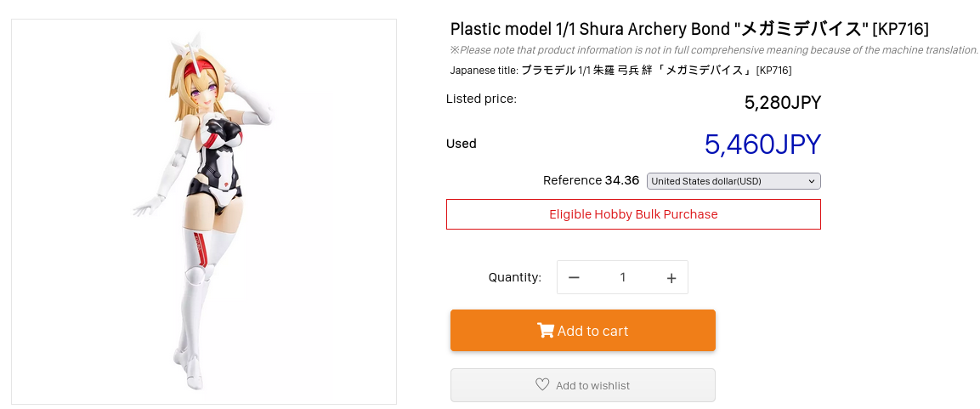Click the Quantity: label
This screenshot has width=980, height=409.
pyautogui.click(x=514, y=277)
